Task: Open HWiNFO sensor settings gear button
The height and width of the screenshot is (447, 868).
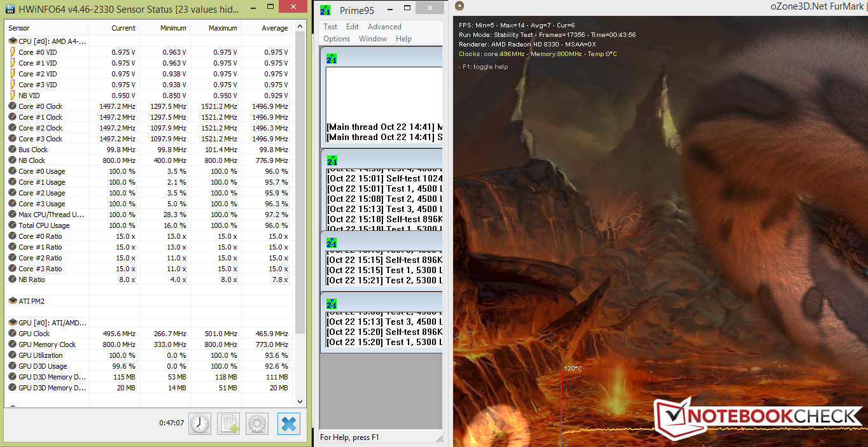Action: point(257,423)
